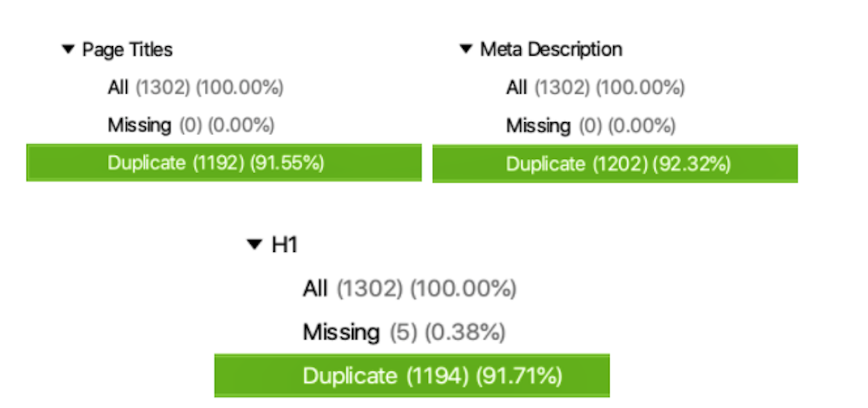868x408 pixels.
Task: Select All under Page Titles
Action: [118, 88]
